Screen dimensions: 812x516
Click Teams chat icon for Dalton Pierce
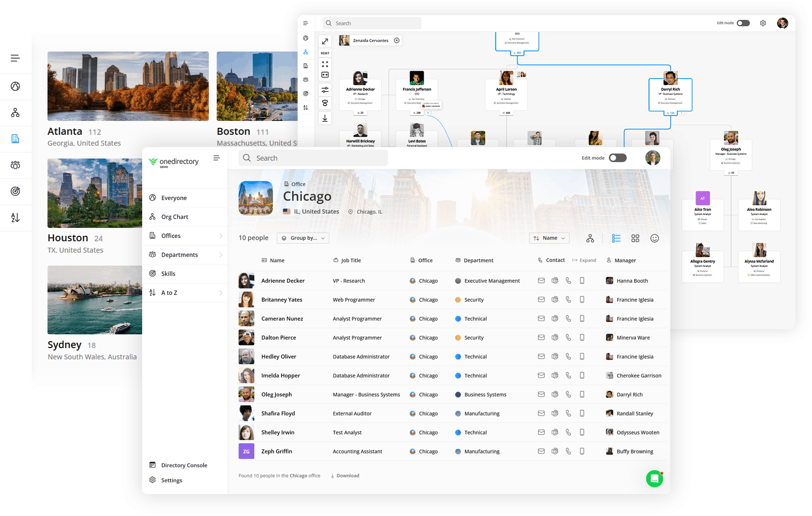click(555, 337)
